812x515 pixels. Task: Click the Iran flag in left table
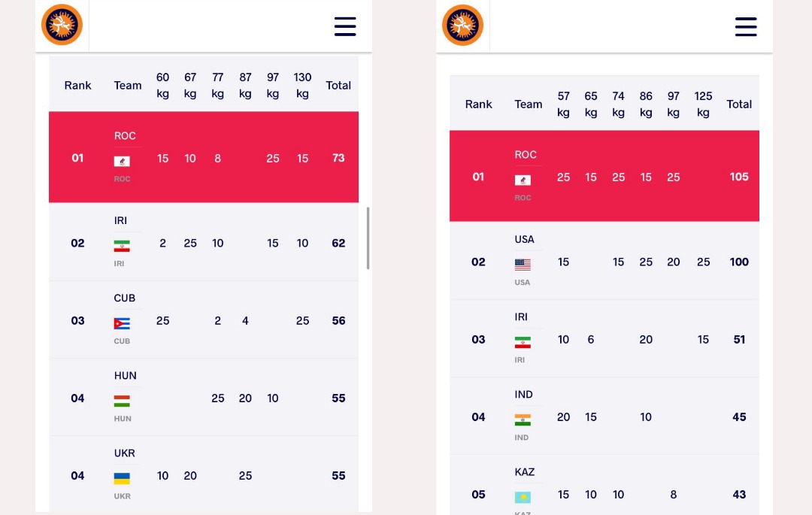tap(122, 246)
